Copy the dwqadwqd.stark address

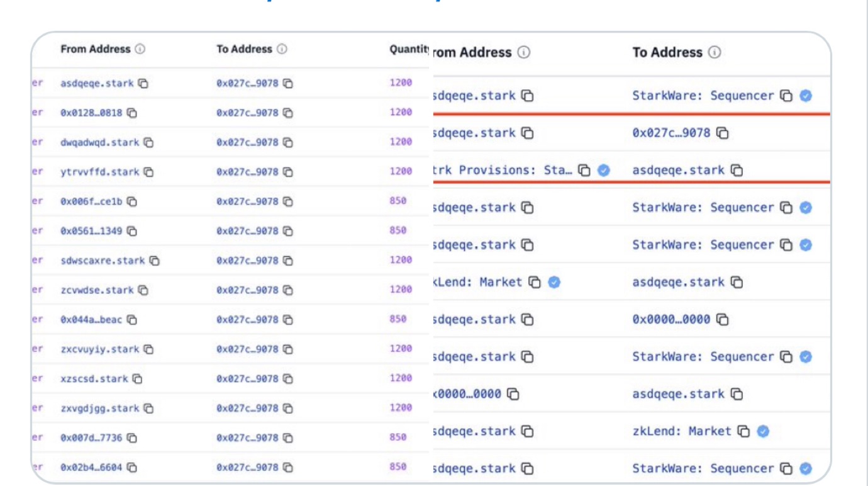tap(148, 142)
